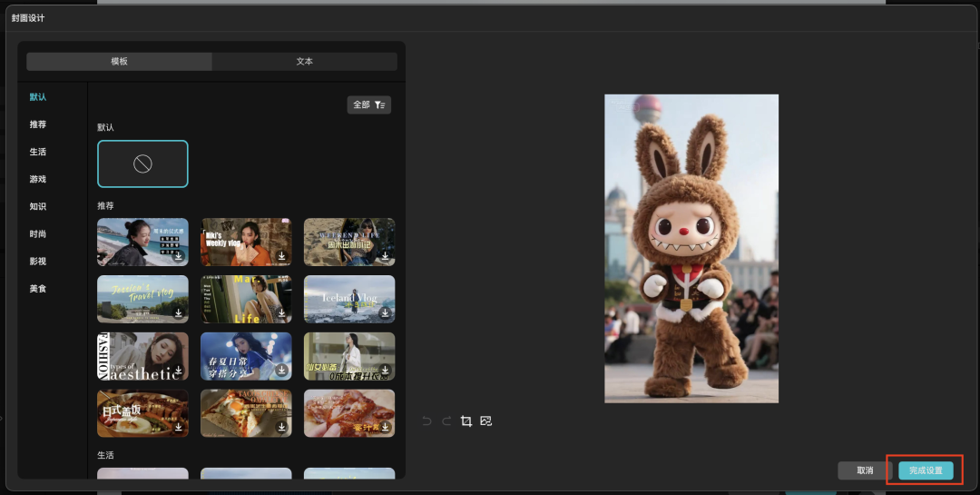Select the default no-template option

[x=142, y=163]
